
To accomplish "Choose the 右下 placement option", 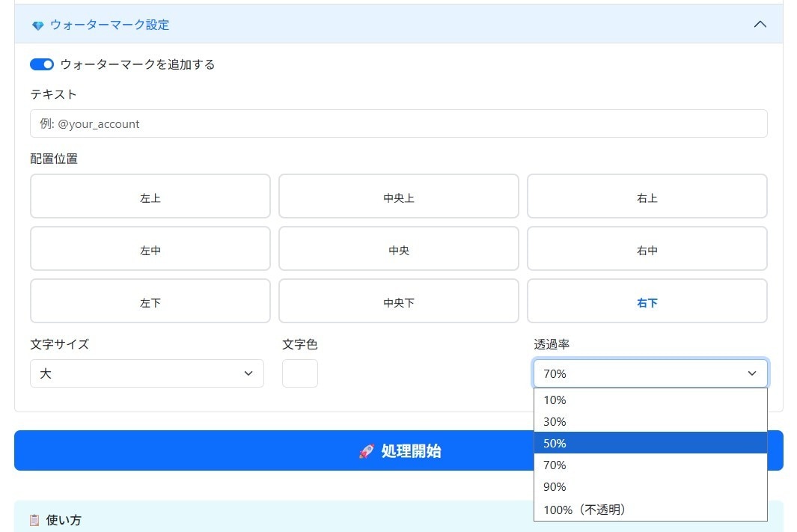I will coord(647,301).
